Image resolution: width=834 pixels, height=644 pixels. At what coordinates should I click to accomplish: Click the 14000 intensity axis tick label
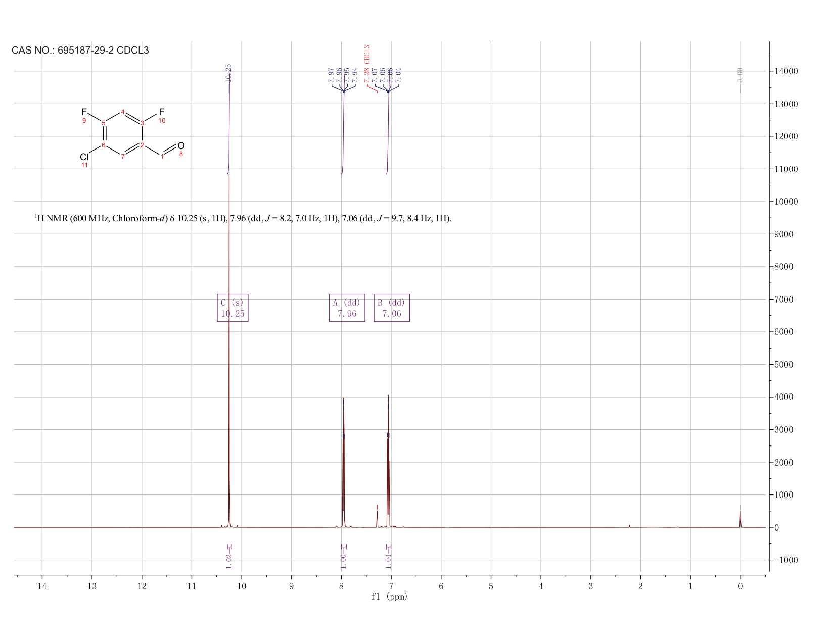785,71
